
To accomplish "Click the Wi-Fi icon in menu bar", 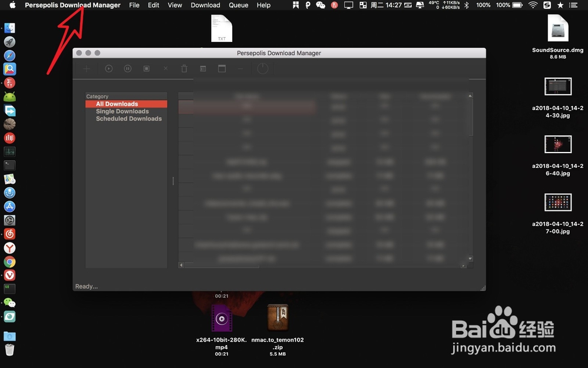I will (533, 5).
